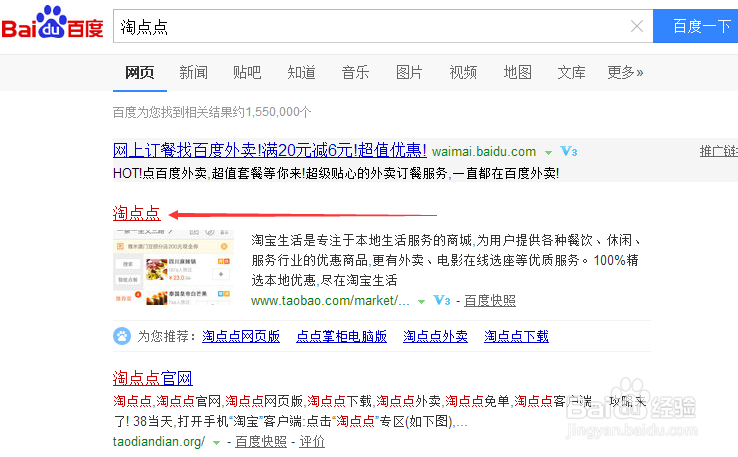Open the 淘点点下载 suggestion
Image resolution: width=738 pixels, height=457 pixels.
click(x=516, y=336)
